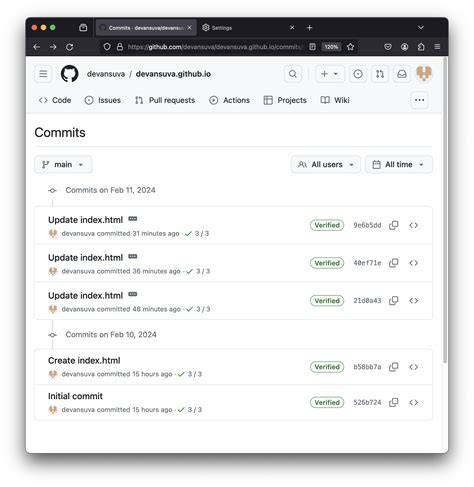Copy full SHA for commit 40ef71e
The height and width of the screenshot is (487, 474).
coord(394,263)
